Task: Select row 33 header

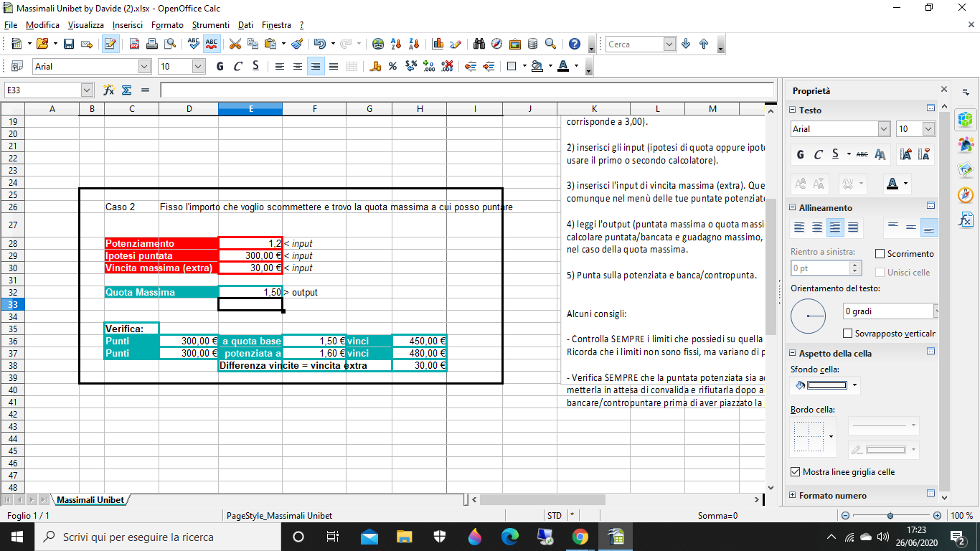Action: tap(13, 304)
